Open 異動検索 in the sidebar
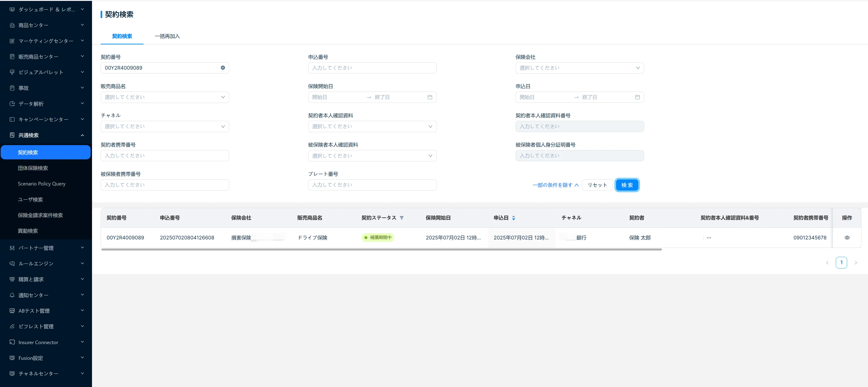868x387 pixels. pos(28,231)
